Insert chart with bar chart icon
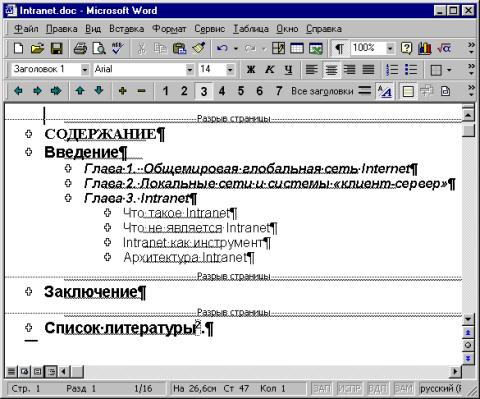480x399 pixels. [x=425, y=49]
